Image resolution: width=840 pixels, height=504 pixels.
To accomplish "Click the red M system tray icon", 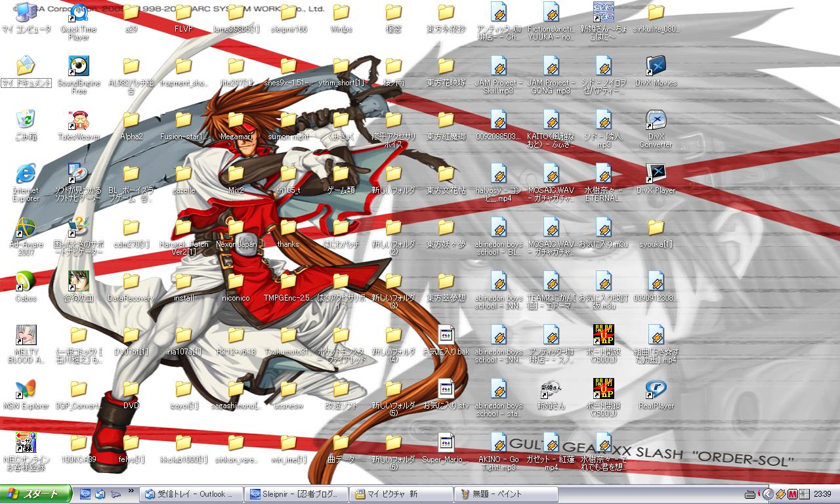I will pyautogui.click(x=793, y=494).
